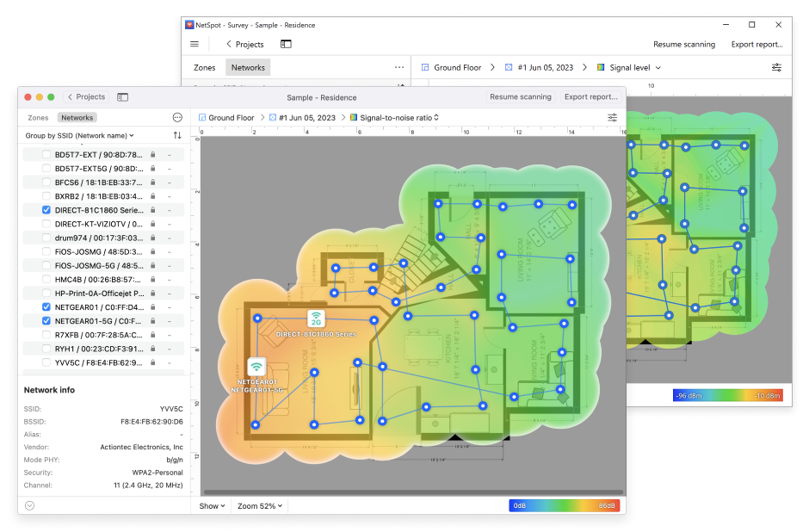Select Zones tab in Windows window
This screenshot has height=532, width=809.
pos(204,68)
